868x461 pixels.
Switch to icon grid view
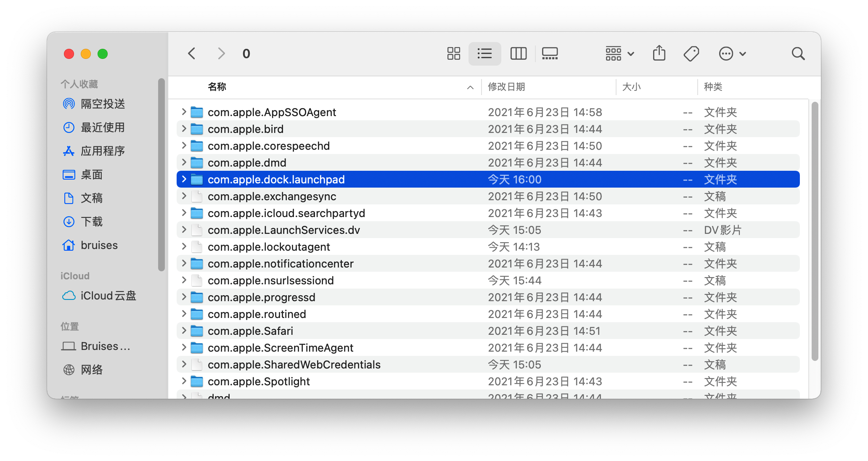coord(453,53)
